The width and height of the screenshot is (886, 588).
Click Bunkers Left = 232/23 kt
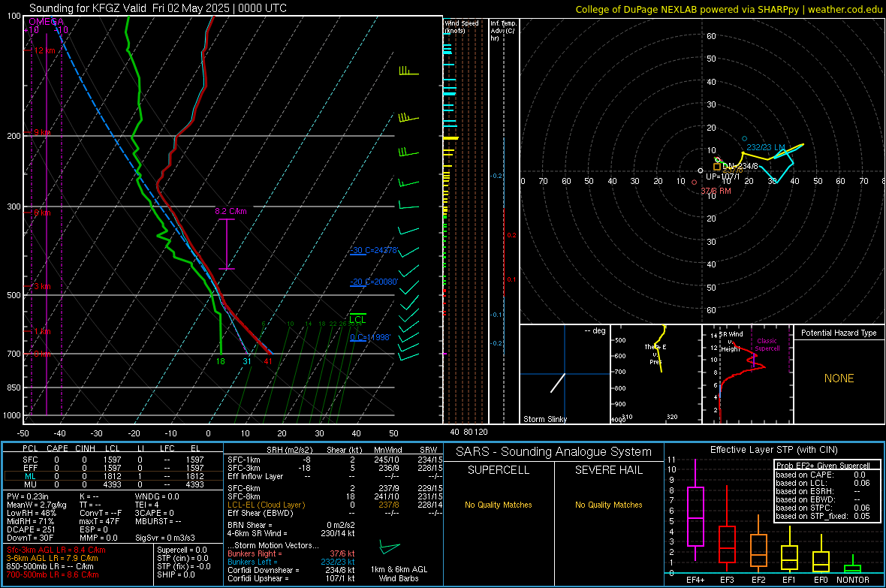pyautogui.click(x=291, y=562)
